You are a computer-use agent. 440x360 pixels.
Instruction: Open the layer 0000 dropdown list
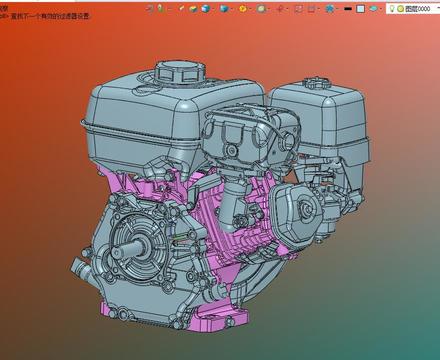tap(438, 8)
